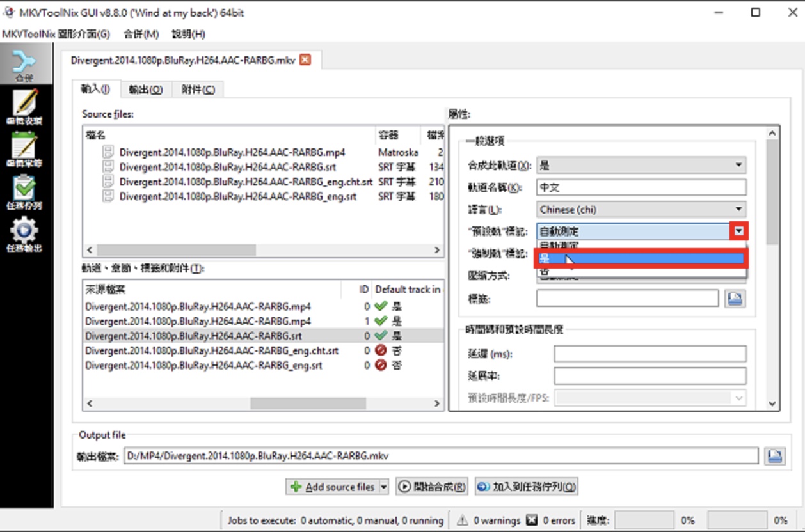Click 開始合成(R) start muxing button
805x532 pixels.
pyautogui.click(x=432, y=487)
